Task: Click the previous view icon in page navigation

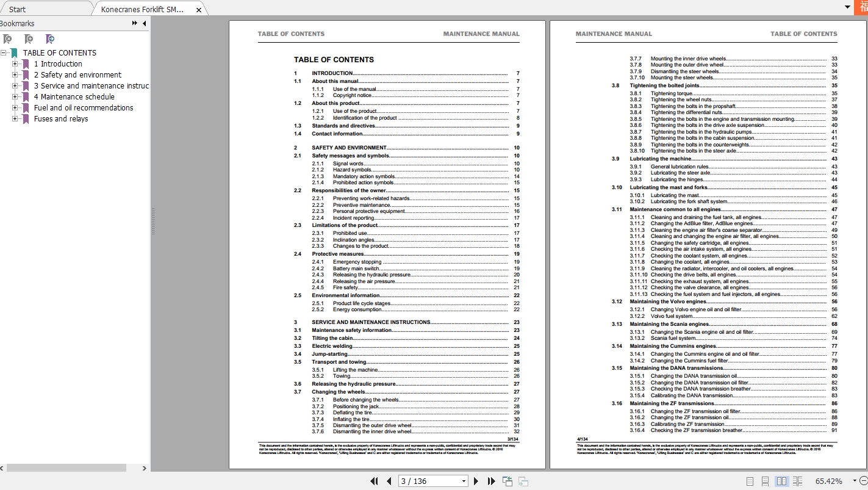Action: click(508, 481)
